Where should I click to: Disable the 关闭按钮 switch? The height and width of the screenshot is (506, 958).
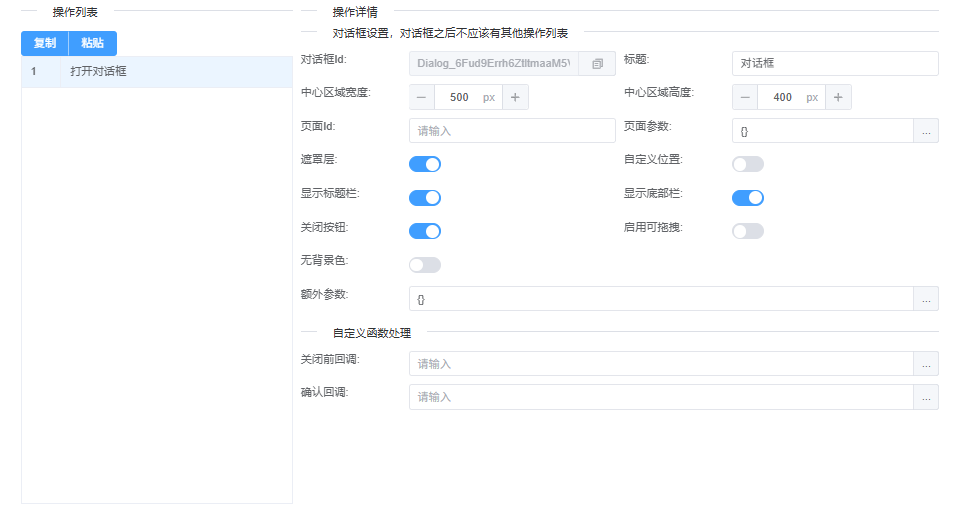425,231
